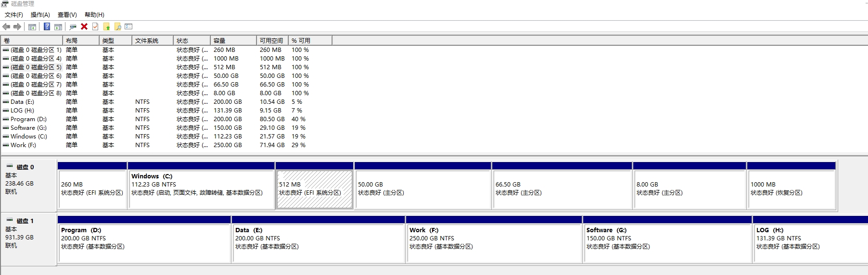Viewport: 868px width, 275px height.
Task: Select the 260 MB EFI partition block on 磁盘 0
Action: [92, 186]
